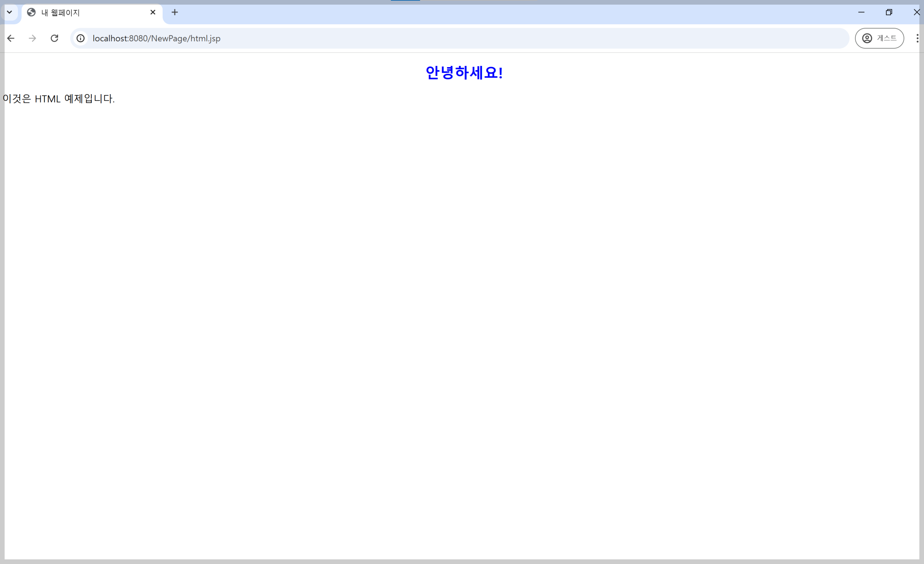Open a new tab with plus button
This screenshot has height=564, width=924.
(x=175, y=12)
